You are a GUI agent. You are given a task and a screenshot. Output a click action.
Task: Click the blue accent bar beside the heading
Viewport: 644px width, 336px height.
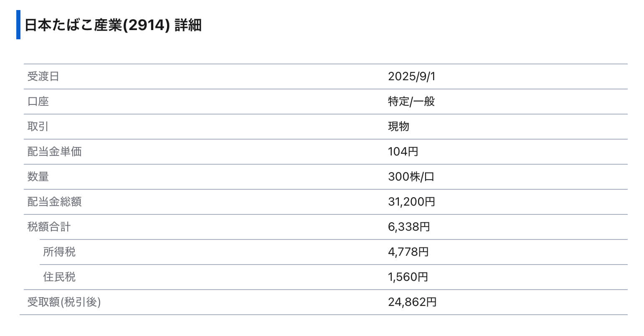[x=18, y=25]
